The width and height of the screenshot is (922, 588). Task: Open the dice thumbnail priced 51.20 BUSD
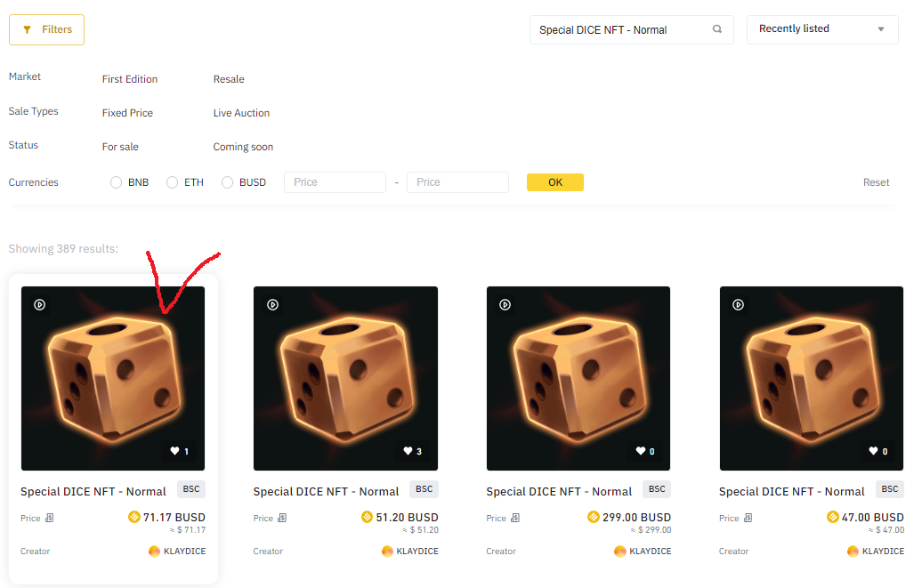(x=345, y=379)
